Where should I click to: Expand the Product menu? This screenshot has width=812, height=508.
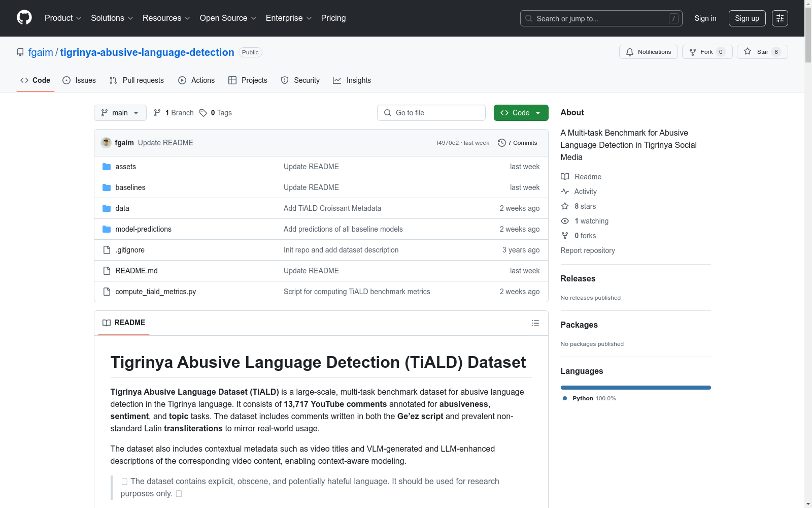[x=63, y=18]
